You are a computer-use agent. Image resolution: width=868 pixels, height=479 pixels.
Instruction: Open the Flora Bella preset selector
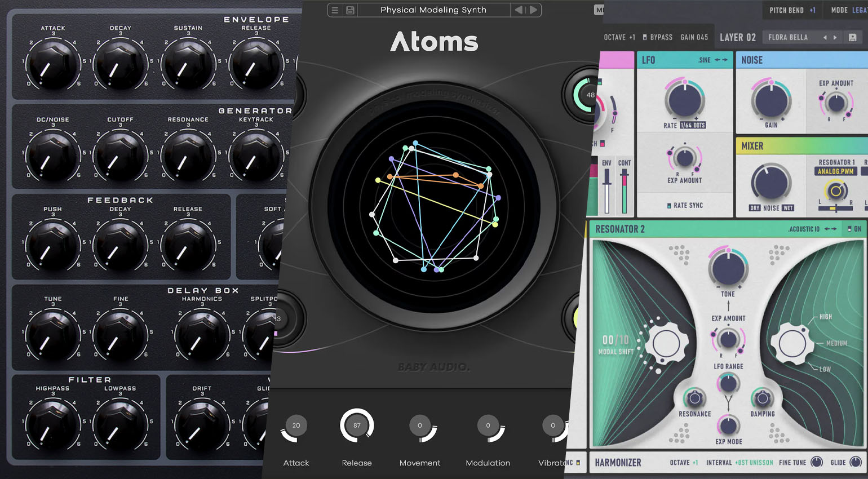[x=788, y=37]
